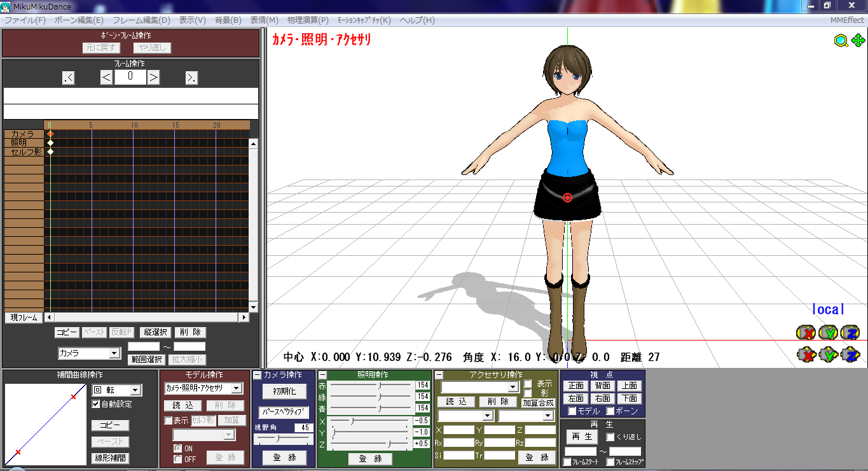
Task: Select the 照明 keyframe diamond at frame 0
Action: tap(50, 143)
